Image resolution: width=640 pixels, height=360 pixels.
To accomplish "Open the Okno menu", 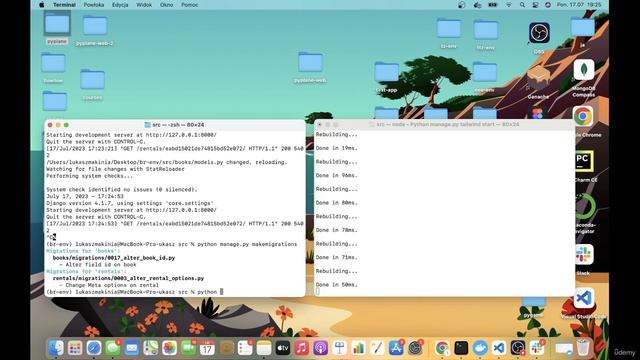I will click(x=167, y=5).
